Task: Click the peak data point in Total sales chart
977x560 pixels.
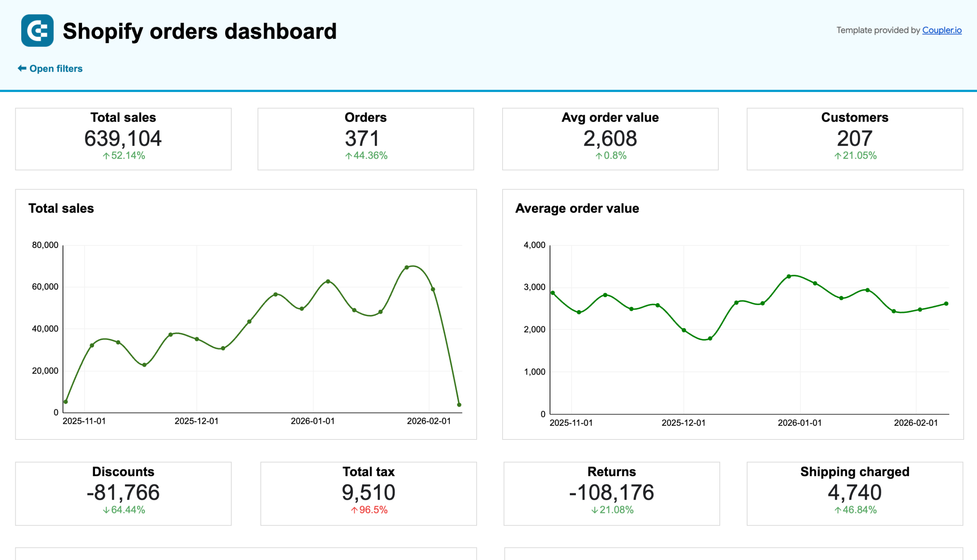Action: 407,267
